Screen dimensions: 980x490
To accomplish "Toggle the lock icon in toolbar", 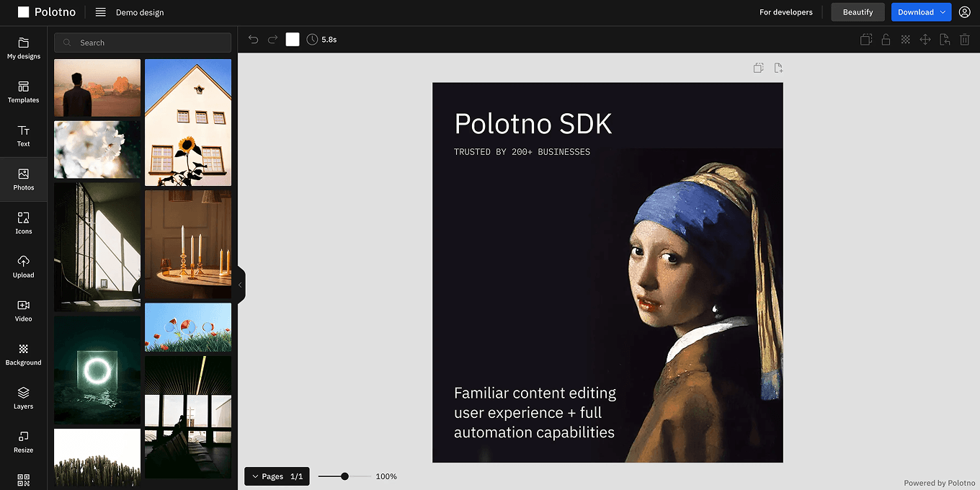I will [x=886, y=40].
